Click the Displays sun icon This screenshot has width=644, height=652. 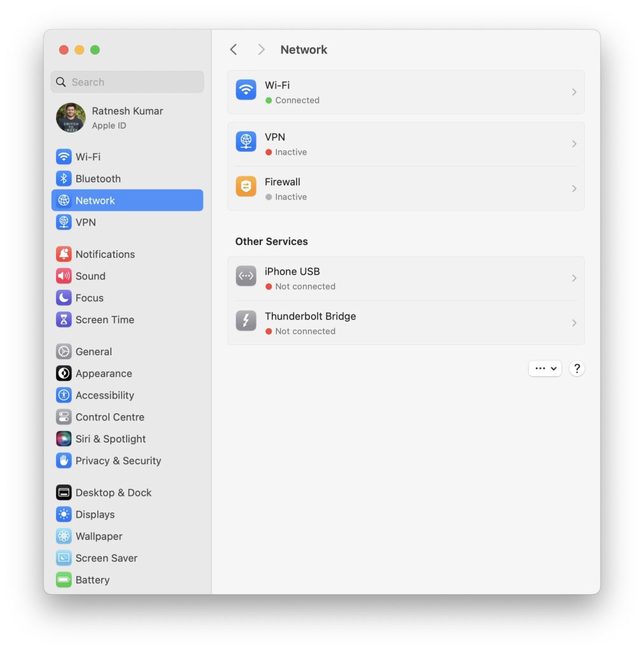(64, 514)
